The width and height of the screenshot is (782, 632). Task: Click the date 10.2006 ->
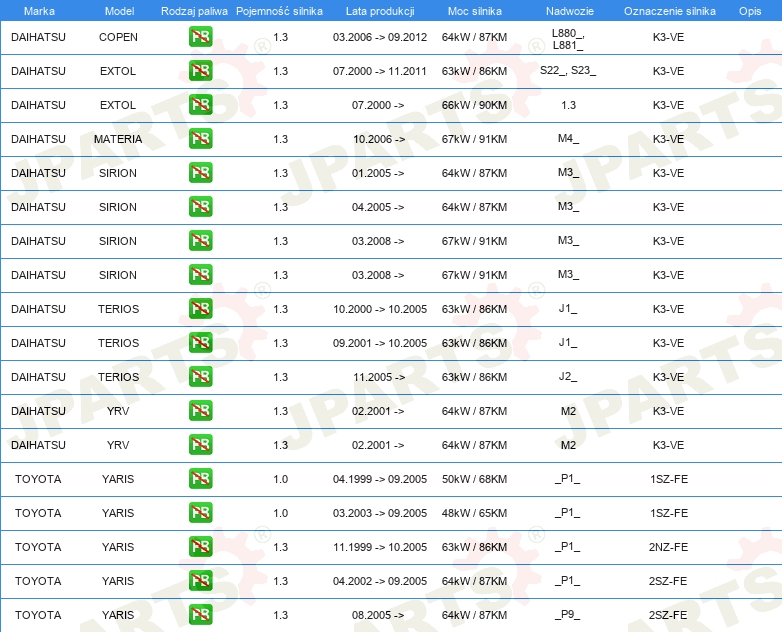click(379, 139)
